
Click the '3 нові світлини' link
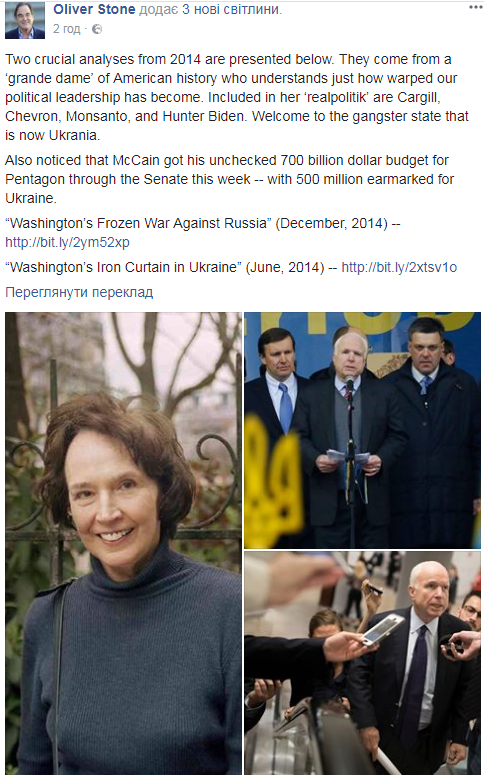(230, 8)
